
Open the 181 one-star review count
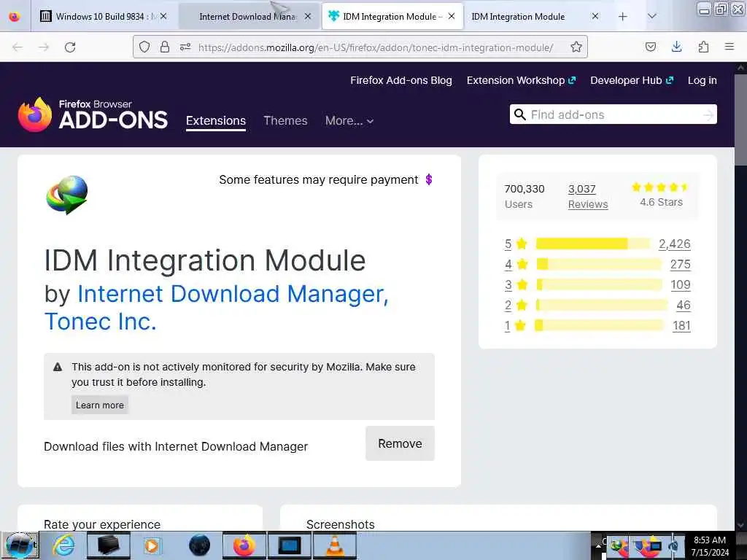[x=681, y=326]
